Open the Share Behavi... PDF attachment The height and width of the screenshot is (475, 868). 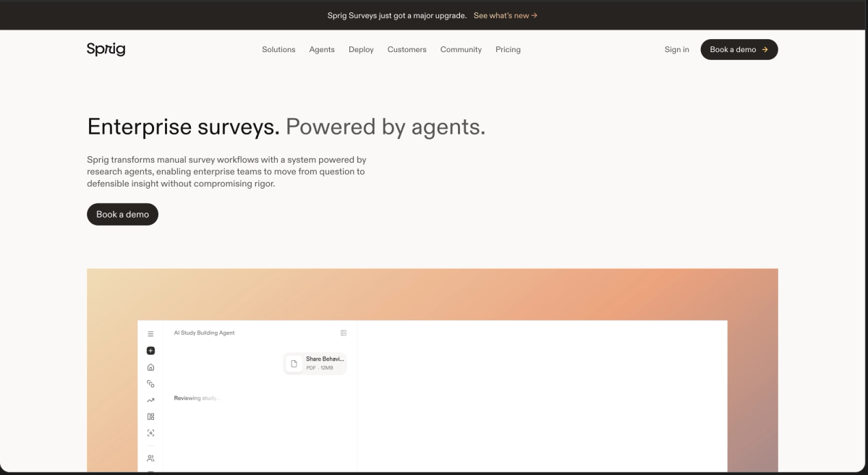coord(315,364)
